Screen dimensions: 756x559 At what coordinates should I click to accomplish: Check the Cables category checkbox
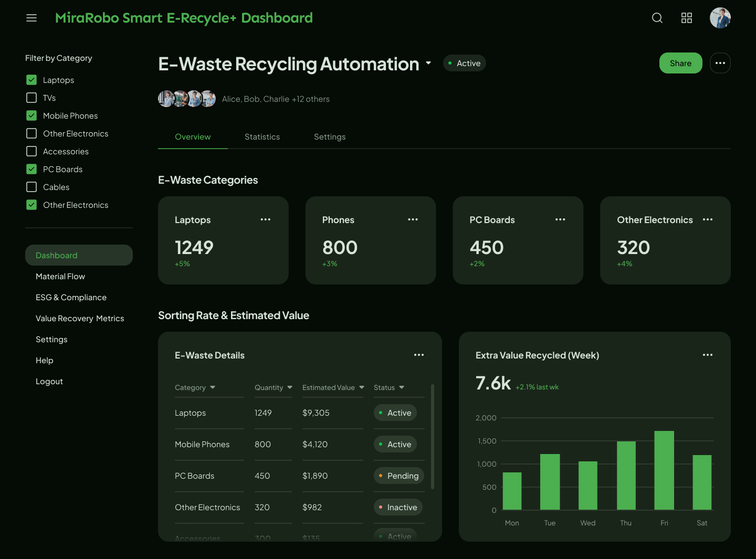pos(31,187)
